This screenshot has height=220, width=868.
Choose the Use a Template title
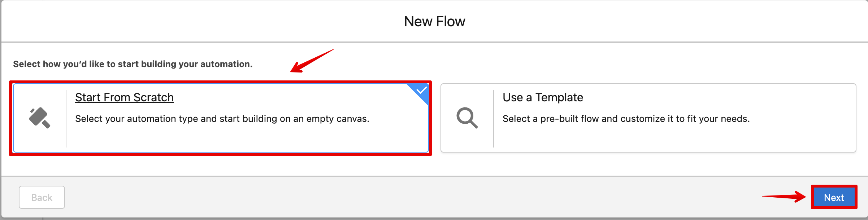(543, 97)
